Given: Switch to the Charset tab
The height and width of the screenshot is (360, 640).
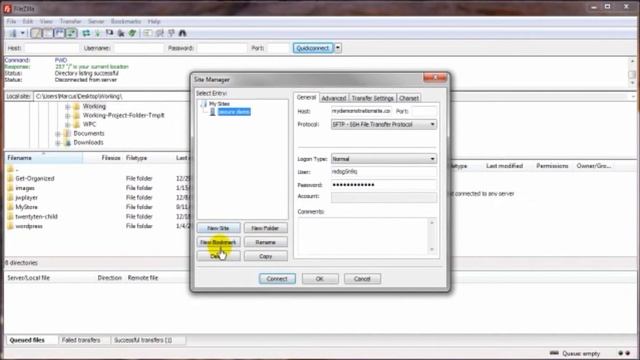Looking at the screenshot, I should [x=409, y=98].
